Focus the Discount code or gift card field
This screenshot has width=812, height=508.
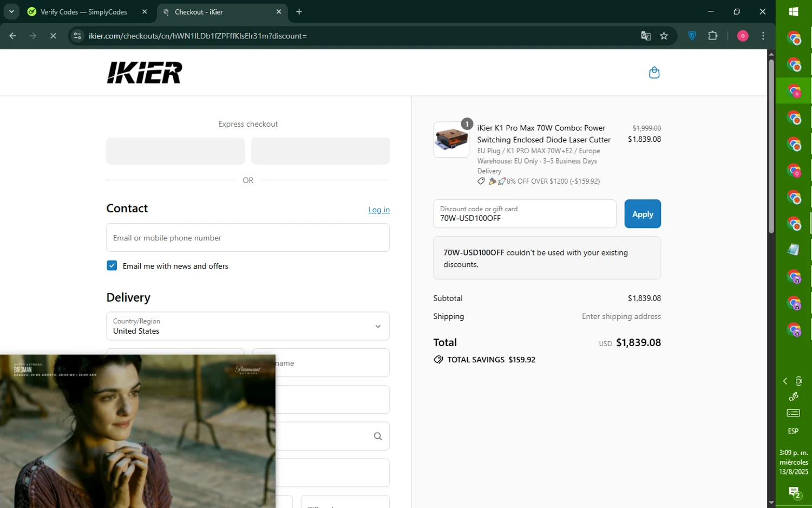[525, 214]
